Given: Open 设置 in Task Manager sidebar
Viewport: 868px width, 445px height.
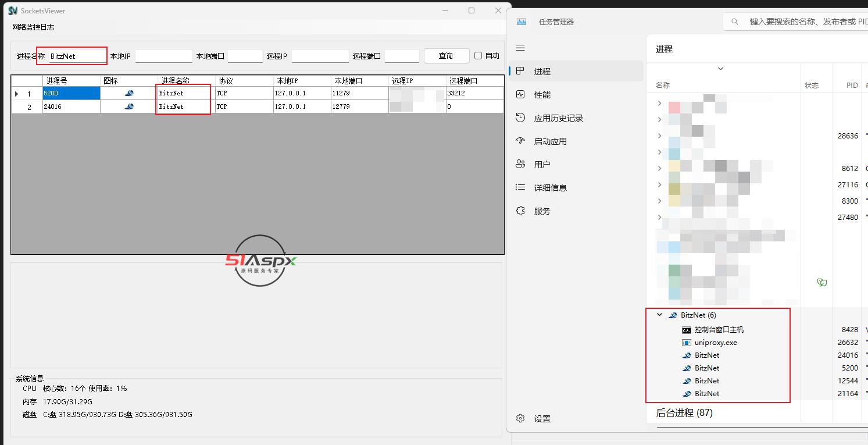Looking at the screenshot, I should 577,418.
